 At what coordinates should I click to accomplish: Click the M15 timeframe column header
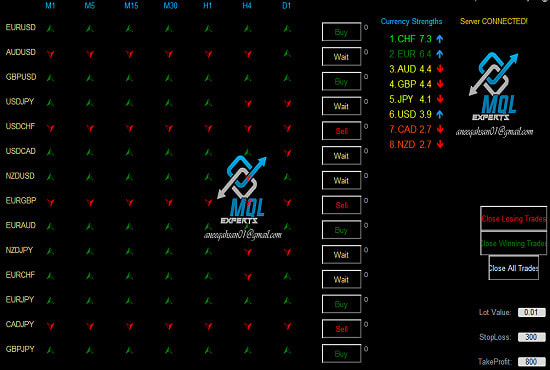click(131, 5)
